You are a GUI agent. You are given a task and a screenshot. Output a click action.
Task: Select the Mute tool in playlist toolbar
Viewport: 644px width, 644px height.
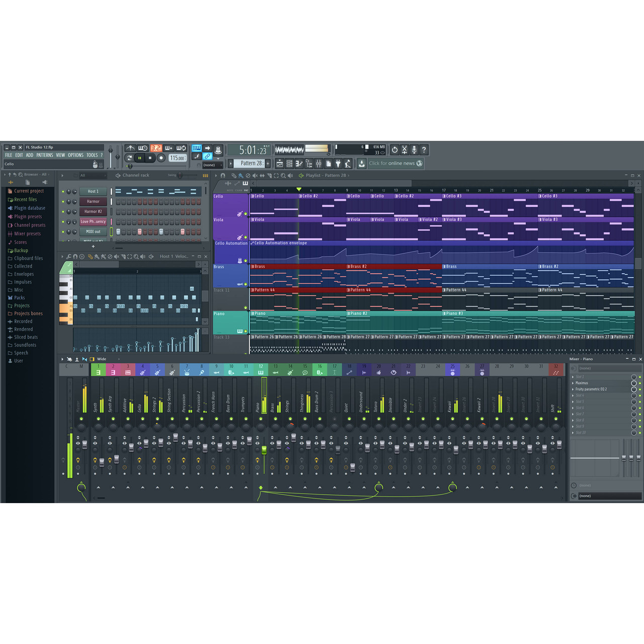255,175
